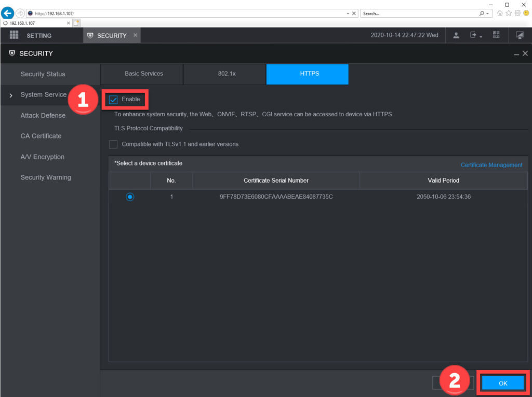Open the logout dropdown arrow

[481, 36]
